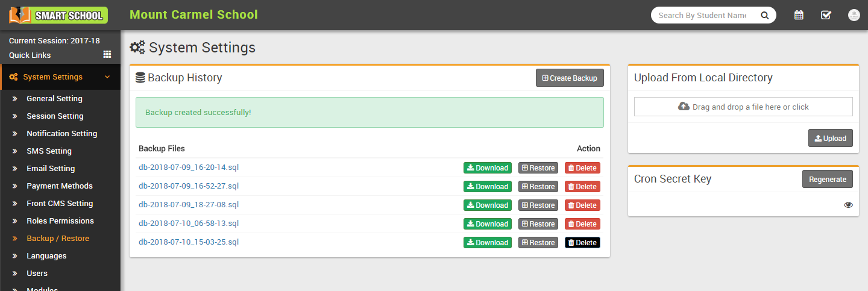This screenshot has width=868, height=291.
Task: Show the Cron Secret Key with eye icon
Action: (848, 205)
